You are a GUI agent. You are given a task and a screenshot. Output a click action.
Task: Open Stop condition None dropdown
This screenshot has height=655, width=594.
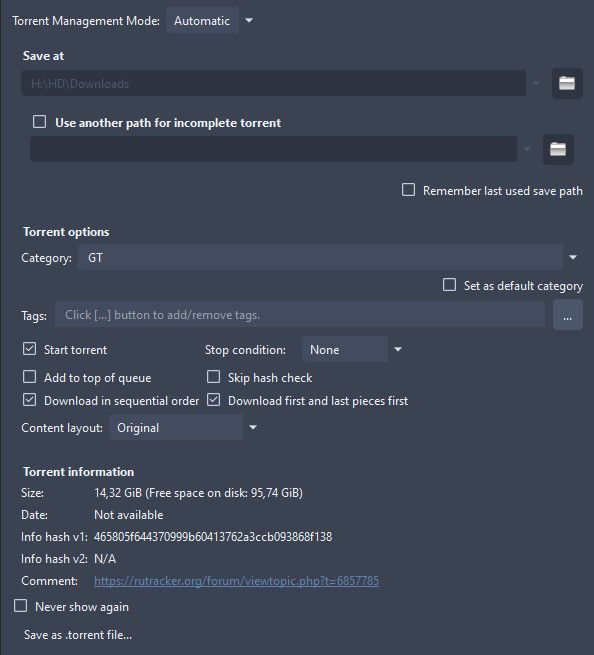pyautogui.click(x=353, y=349)
